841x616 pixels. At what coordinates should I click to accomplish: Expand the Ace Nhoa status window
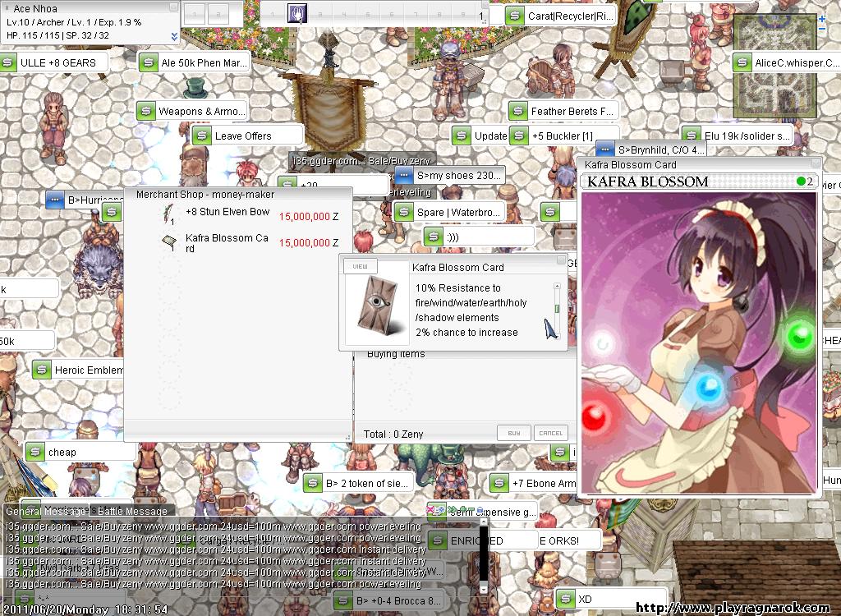(174, 36)
